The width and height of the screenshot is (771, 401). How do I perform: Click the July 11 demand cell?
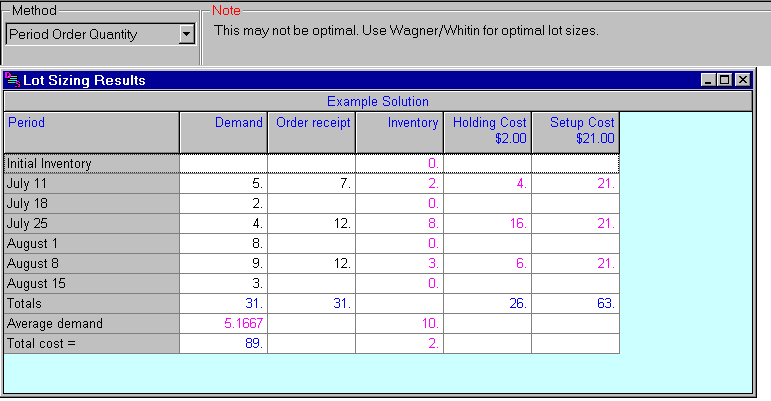click(x=223, y=184)
